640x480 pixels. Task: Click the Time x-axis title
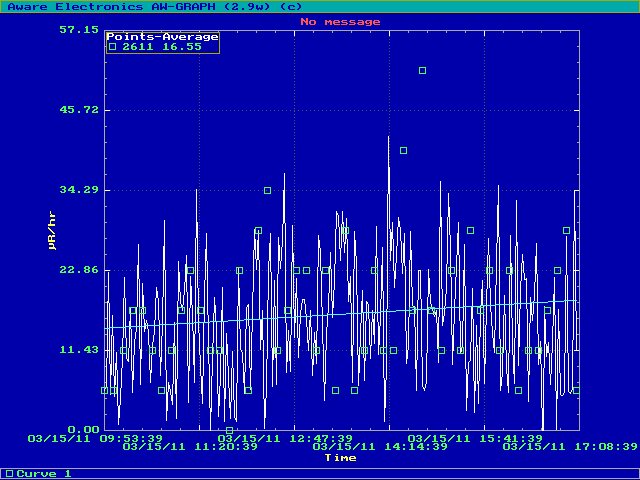coord(340,457)
